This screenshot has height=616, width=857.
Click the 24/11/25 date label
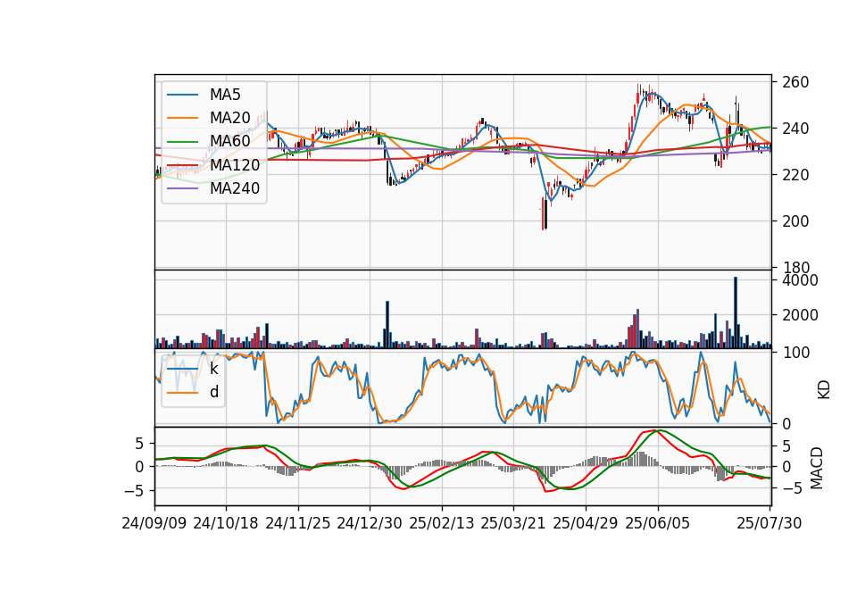298,523
